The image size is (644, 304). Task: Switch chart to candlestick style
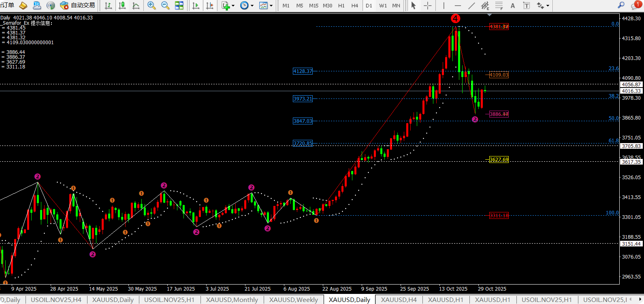pyautogui.click(x=122, y=6)
